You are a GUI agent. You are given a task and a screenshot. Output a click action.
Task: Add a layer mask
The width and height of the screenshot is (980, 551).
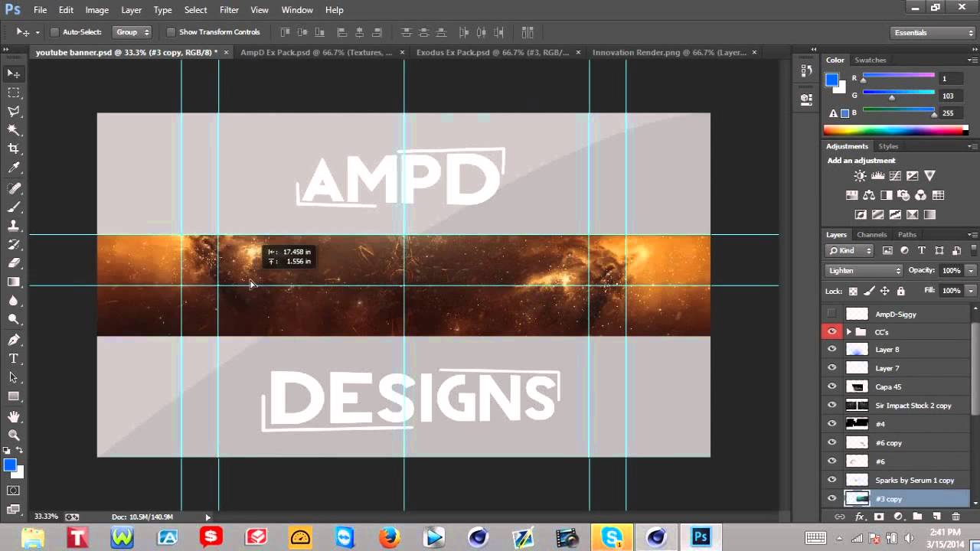[x=879, y=517]
